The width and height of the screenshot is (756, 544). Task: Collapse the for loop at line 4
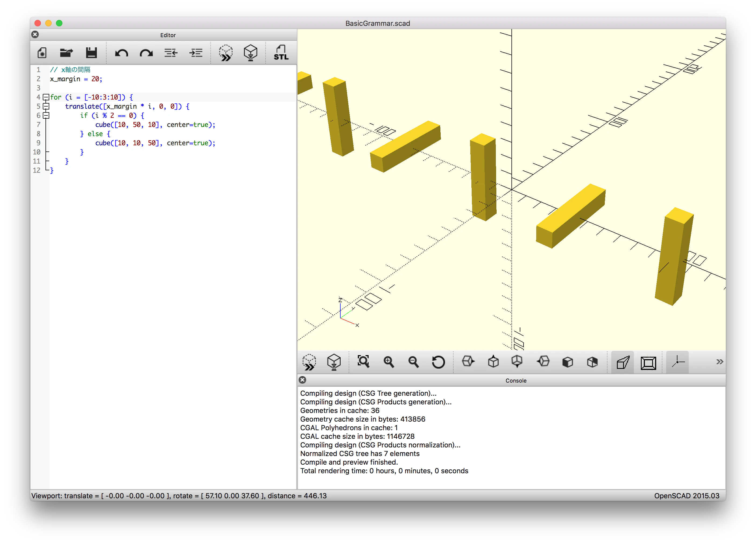46,97
